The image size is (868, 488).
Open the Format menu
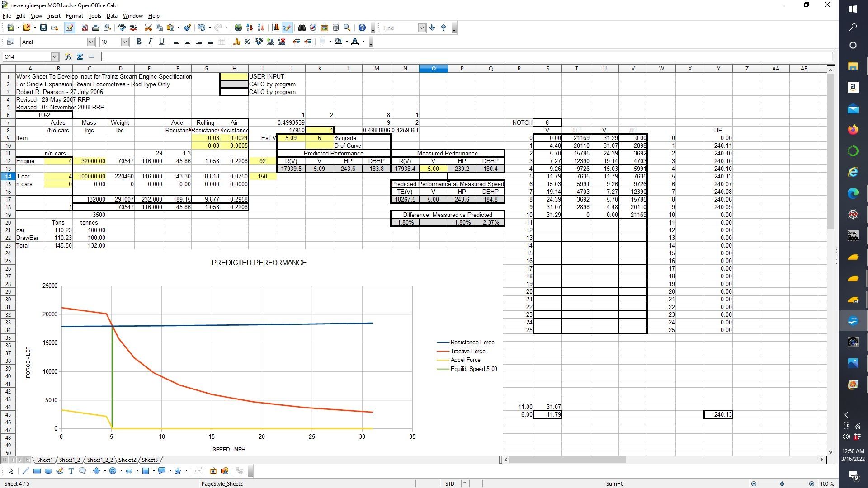click(74, 16)
